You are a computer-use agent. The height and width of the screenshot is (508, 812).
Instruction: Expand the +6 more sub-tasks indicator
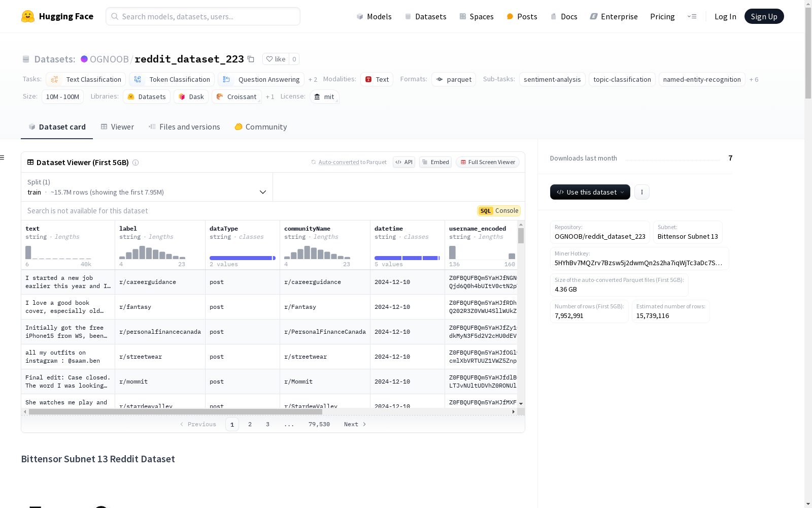click(754, 79)
